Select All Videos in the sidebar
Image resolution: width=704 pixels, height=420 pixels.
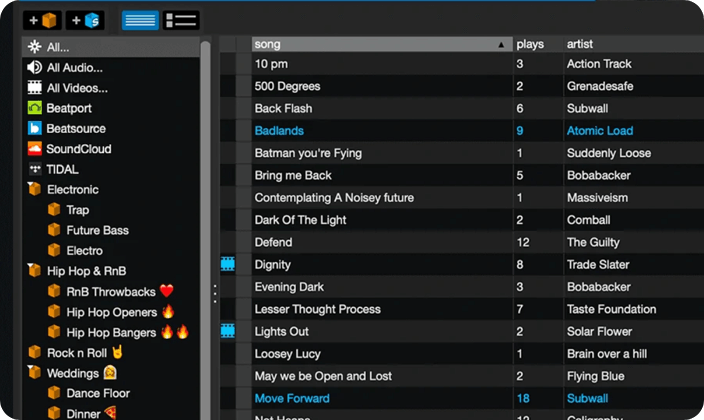(76, 88)
